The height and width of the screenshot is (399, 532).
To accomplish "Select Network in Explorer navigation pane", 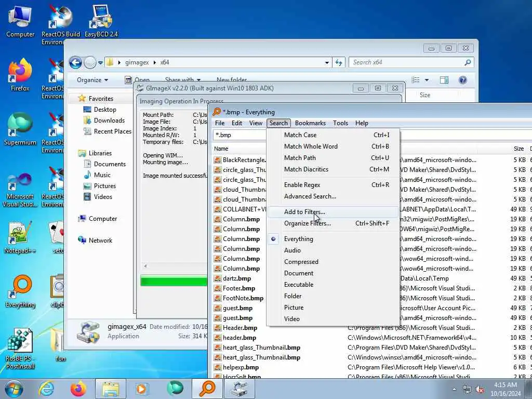I will point(100,241).
